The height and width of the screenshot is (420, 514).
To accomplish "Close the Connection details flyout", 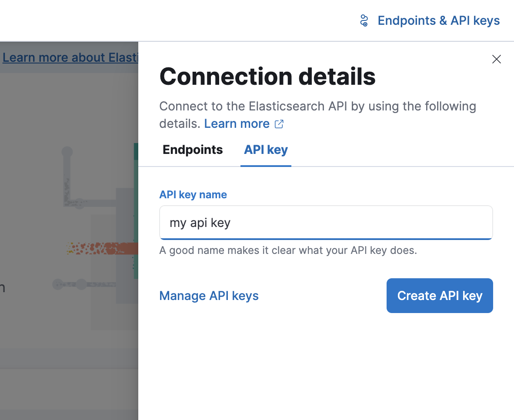I will [x=496, y=59].
